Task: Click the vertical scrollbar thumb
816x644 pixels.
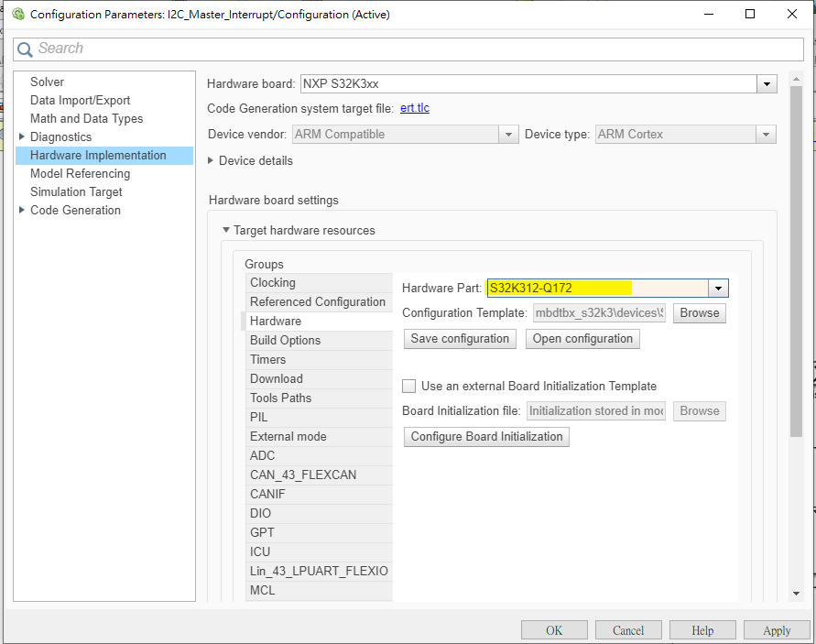Action: tap(796, 261)
